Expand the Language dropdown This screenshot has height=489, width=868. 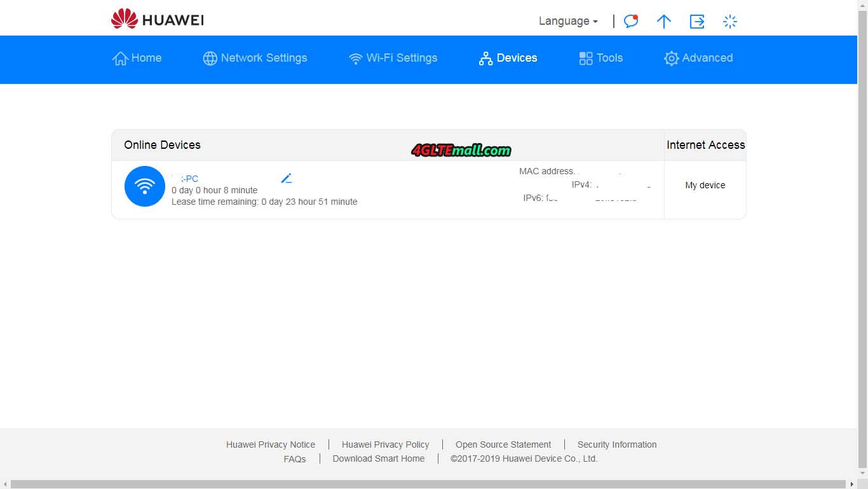(x=568, y=21)
